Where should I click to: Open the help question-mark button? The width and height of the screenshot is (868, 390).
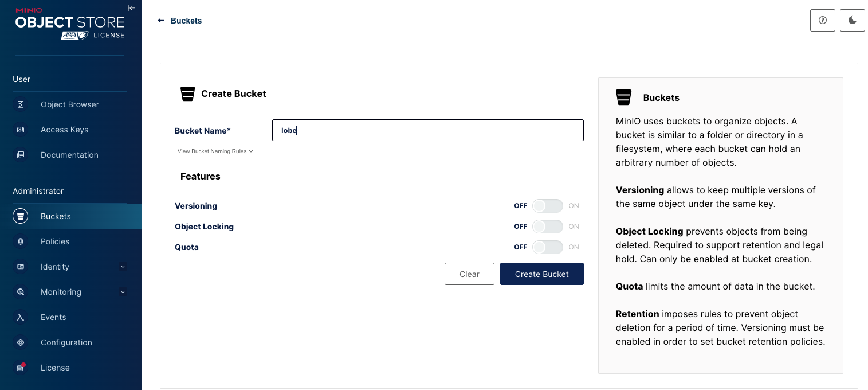tap(822, 21)
